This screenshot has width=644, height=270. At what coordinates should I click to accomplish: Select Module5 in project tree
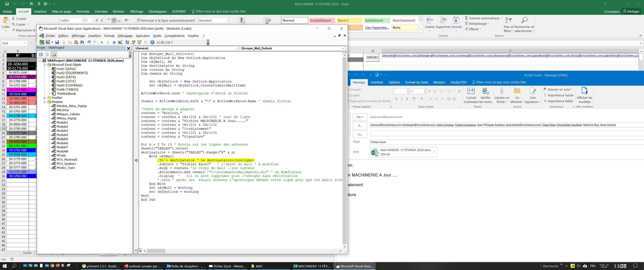pos(62,139)
